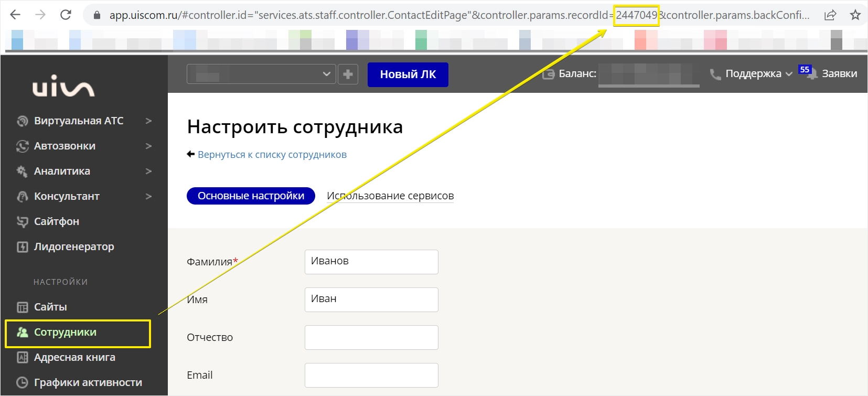Click the wallet icon near Баланс
Image resolution: width=868 pixels, height=396 pixels.
click(548, 74)
